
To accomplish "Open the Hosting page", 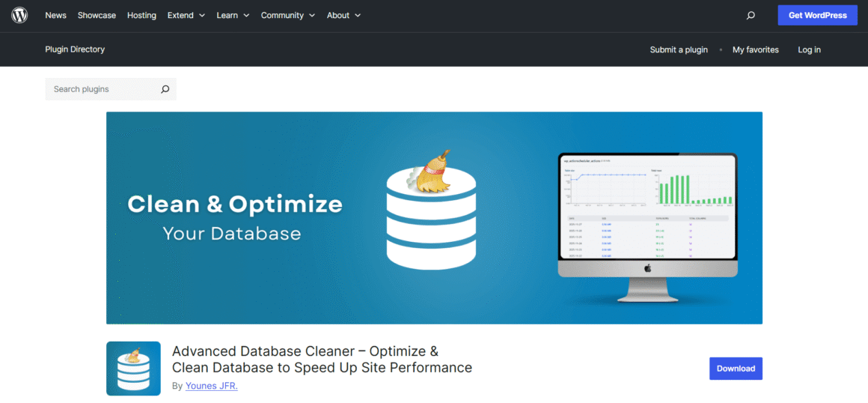I will [x=141, y=16].
